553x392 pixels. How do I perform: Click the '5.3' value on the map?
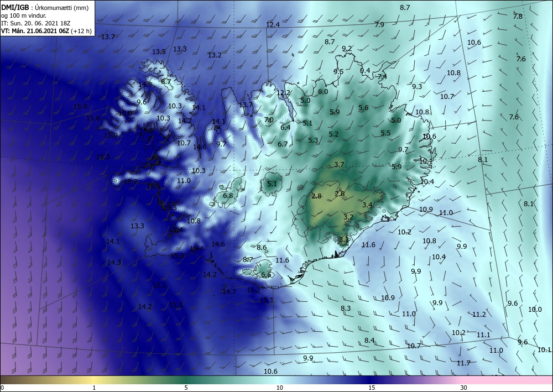[x=313, y=140]
